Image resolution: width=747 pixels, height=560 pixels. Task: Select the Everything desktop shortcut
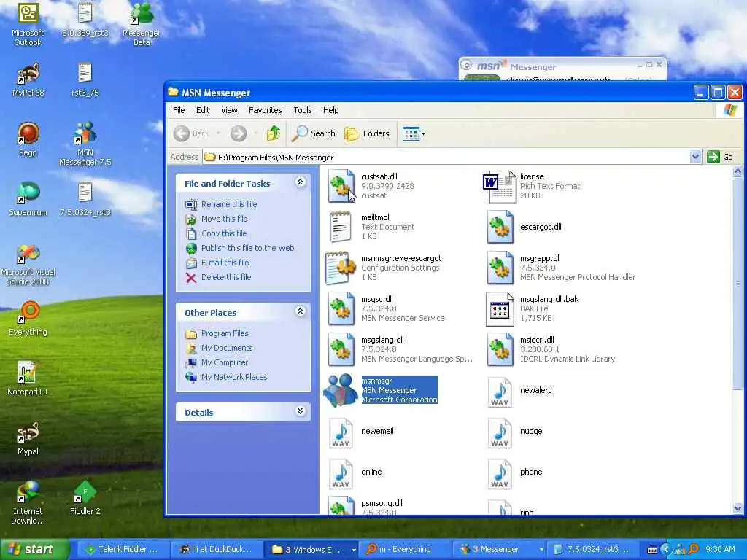28,319
